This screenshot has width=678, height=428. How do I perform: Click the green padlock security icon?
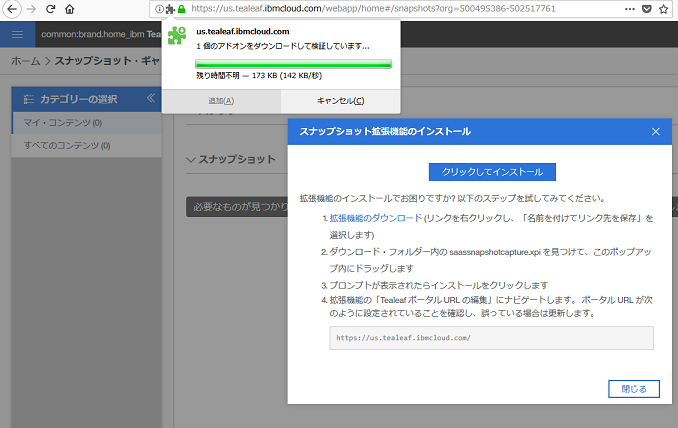click(x=182, y=9)
